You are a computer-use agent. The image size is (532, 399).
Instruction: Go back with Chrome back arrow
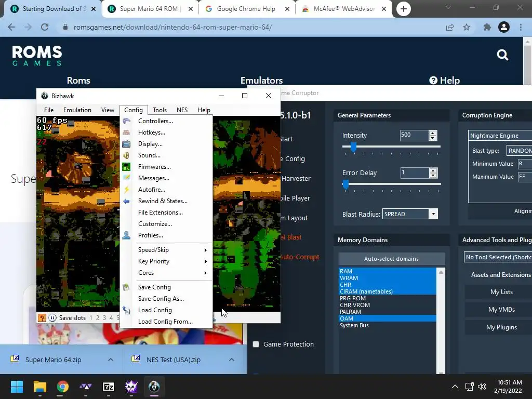point(11,27)
